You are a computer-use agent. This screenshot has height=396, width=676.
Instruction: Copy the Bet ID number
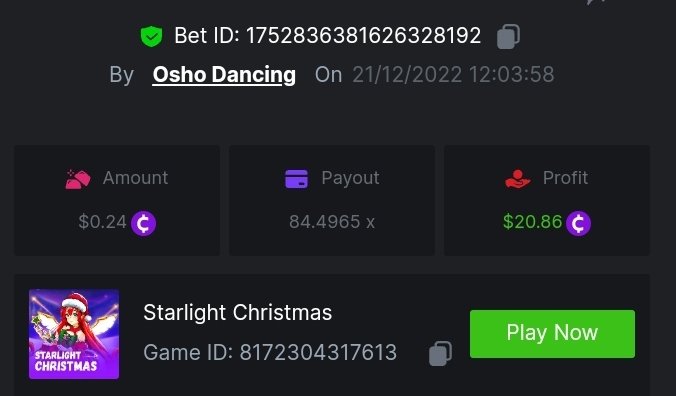(508, 36)
